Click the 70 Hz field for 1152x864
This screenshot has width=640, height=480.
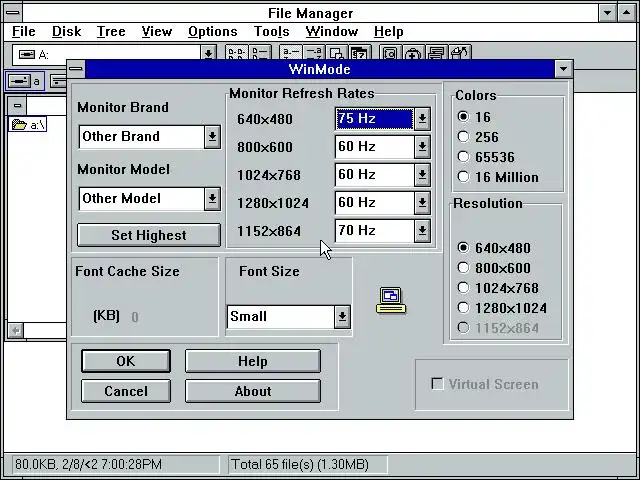coord(374,231)
